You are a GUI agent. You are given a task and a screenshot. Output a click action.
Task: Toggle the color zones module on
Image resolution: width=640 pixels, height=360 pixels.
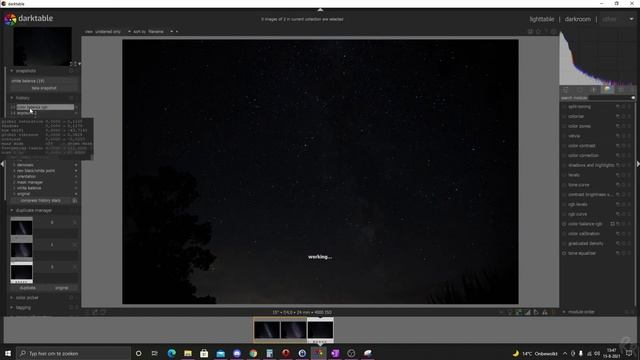click(x=564, y=126)
